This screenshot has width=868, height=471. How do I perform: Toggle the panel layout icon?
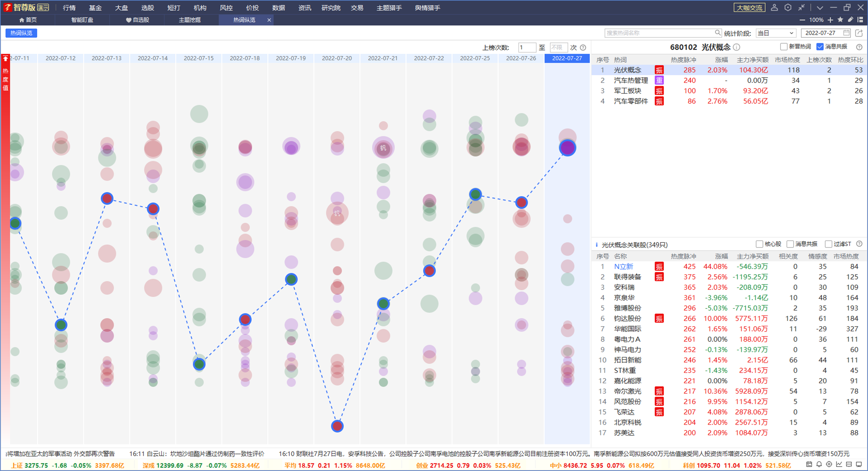click(x=860, y=20)
